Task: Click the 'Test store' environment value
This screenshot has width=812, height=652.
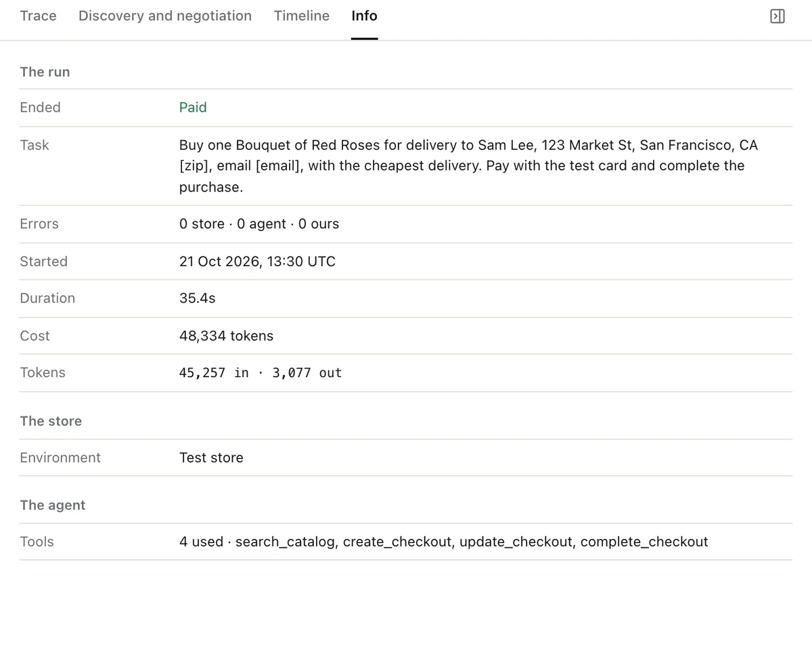Action: pos(211,458)
